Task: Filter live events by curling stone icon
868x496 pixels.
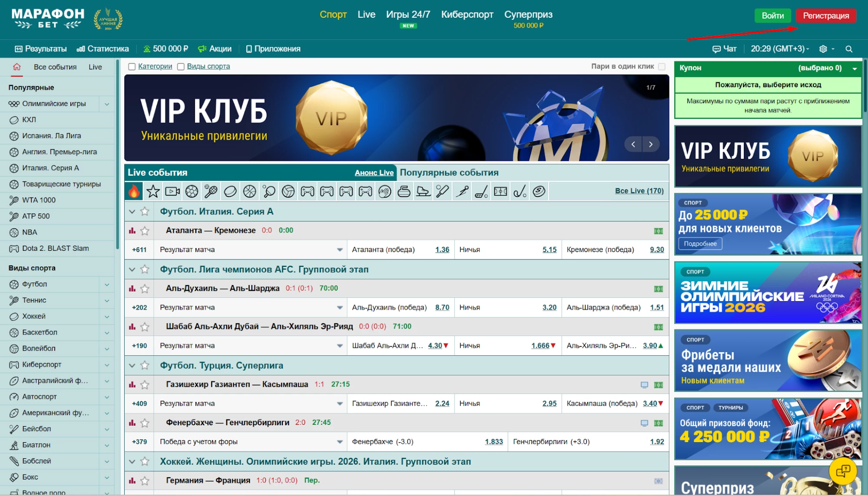Action: [x=404, y=191]
